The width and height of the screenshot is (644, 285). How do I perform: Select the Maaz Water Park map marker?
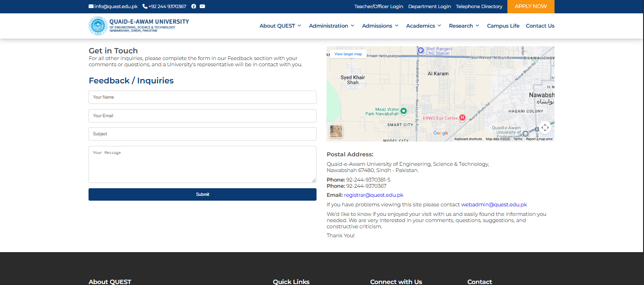[x=403, y=110]
